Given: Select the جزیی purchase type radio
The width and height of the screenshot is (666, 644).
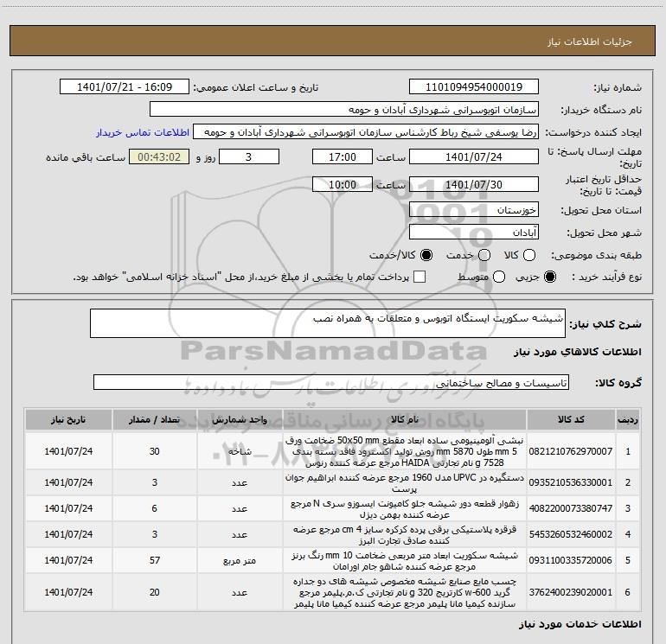Looking at the screenshot, I should (x=550, y=277).
